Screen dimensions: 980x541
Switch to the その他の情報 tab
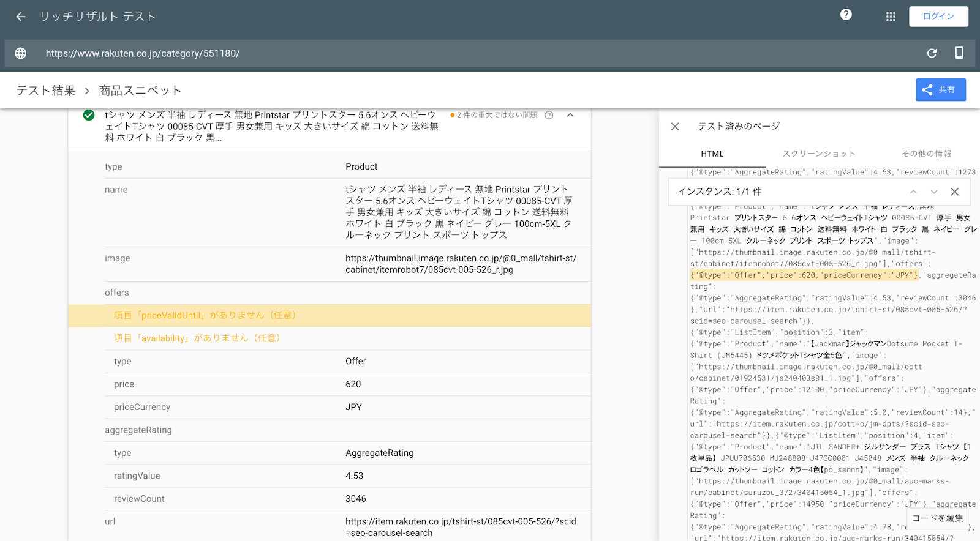pyautogui.click(x=926, y=154)
